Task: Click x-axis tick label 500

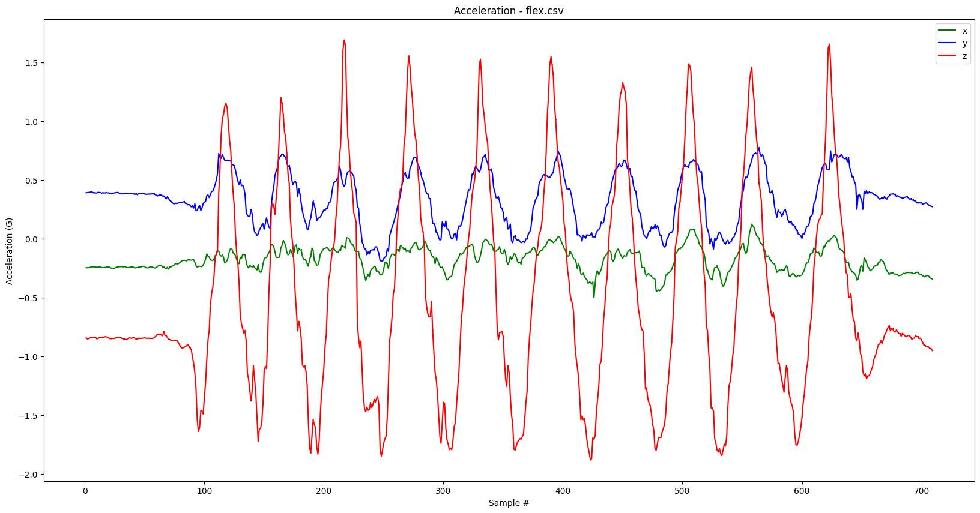Action: click(682, 490)
